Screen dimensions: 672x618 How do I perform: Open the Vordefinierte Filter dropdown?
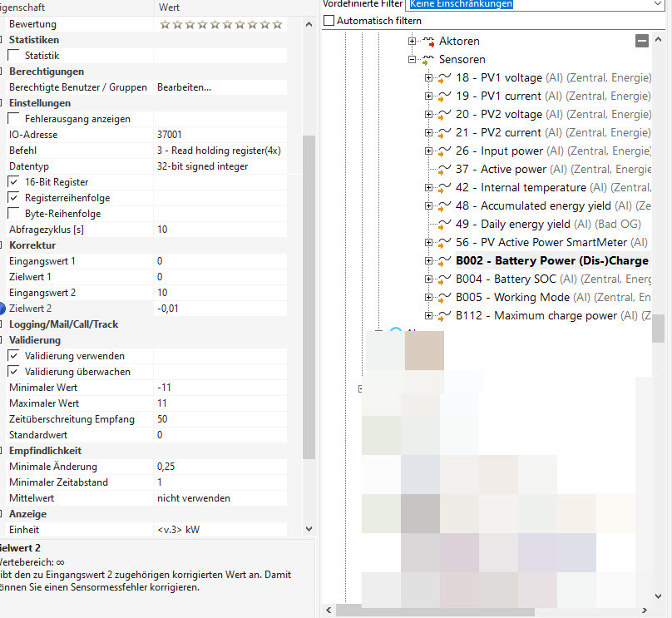[657, 4]
